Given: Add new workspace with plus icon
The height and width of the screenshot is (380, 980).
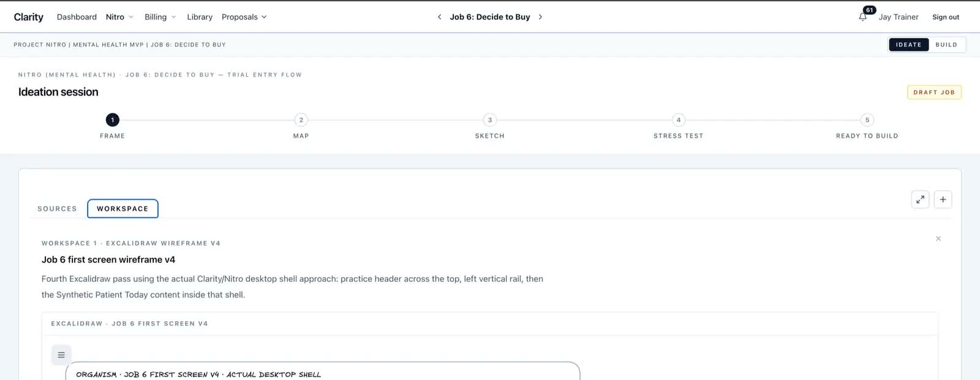Looking at the screenshot, I should point(943,199).
